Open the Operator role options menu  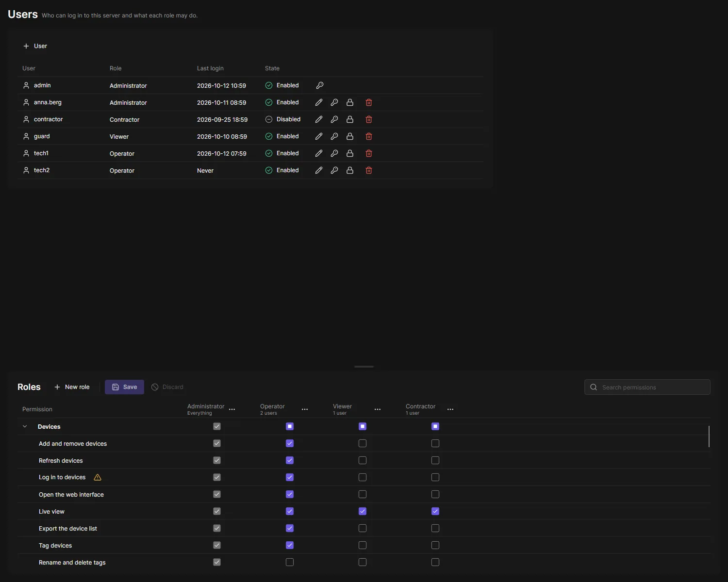coord(305,409)
